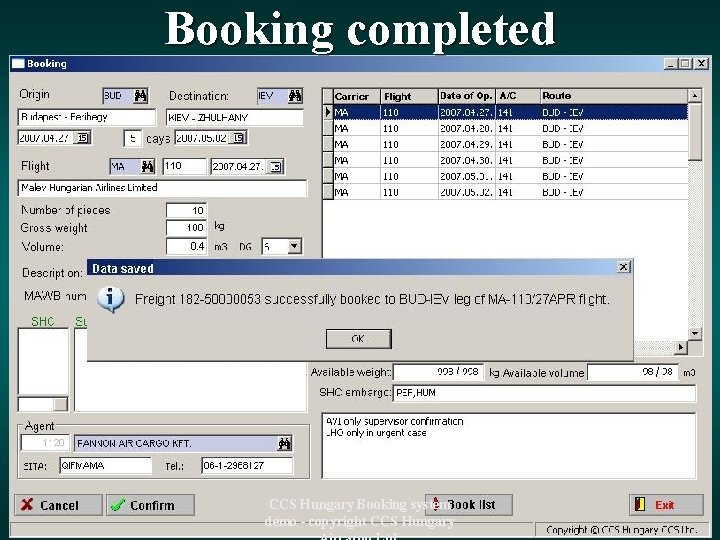Click the Date of Op. column header
720x540 pixels.
[467, 96]
